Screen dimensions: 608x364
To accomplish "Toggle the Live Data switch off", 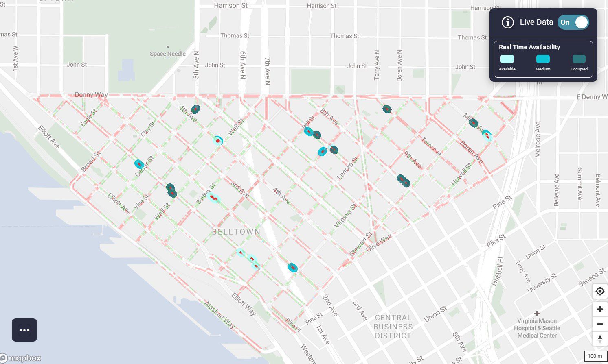I will point(573,22).
